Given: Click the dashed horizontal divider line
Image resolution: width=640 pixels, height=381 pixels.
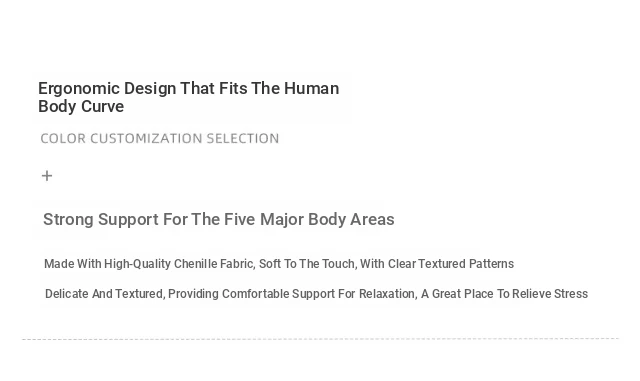Looking at the screenshot, I should pos(320,339).
